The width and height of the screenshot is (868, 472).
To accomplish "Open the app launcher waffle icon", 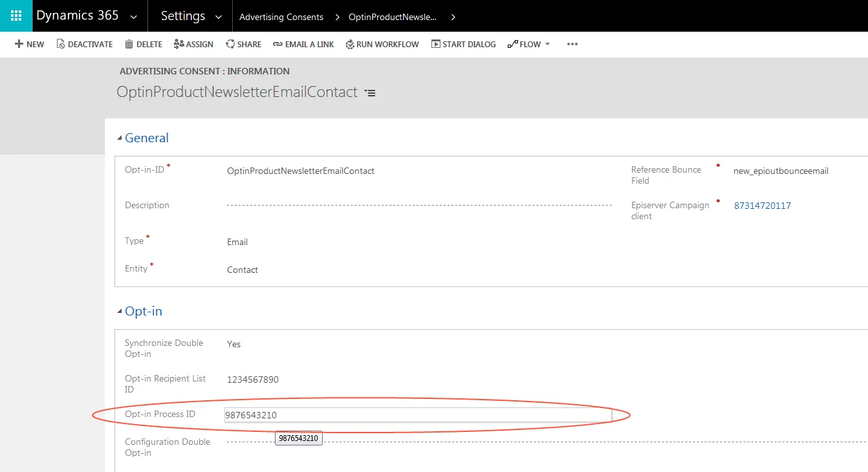I will (x=16, y=16).
